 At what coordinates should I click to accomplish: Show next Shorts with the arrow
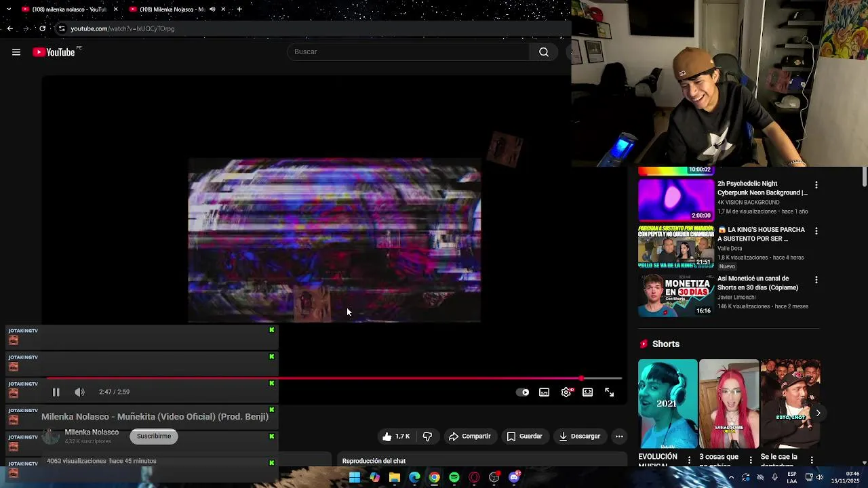click(818, 413)
